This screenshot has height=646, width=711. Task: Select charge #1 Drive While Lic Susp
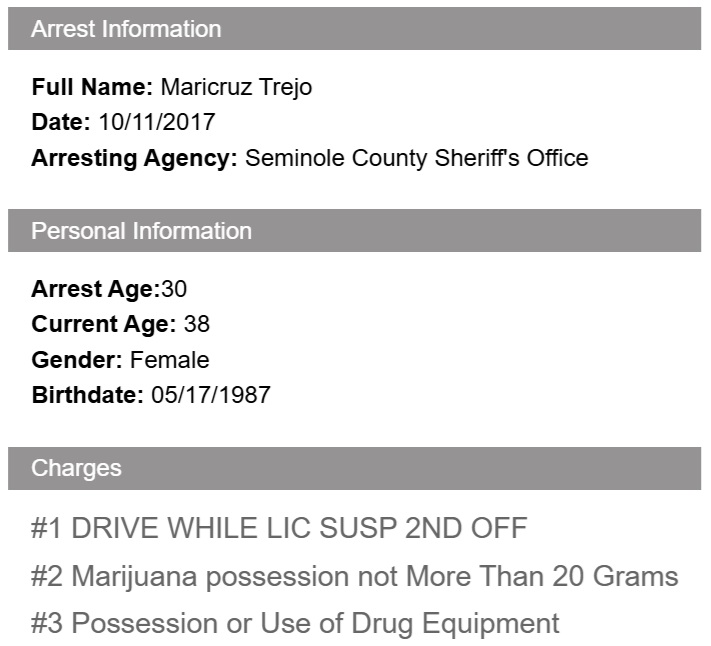tap(278, 528)
